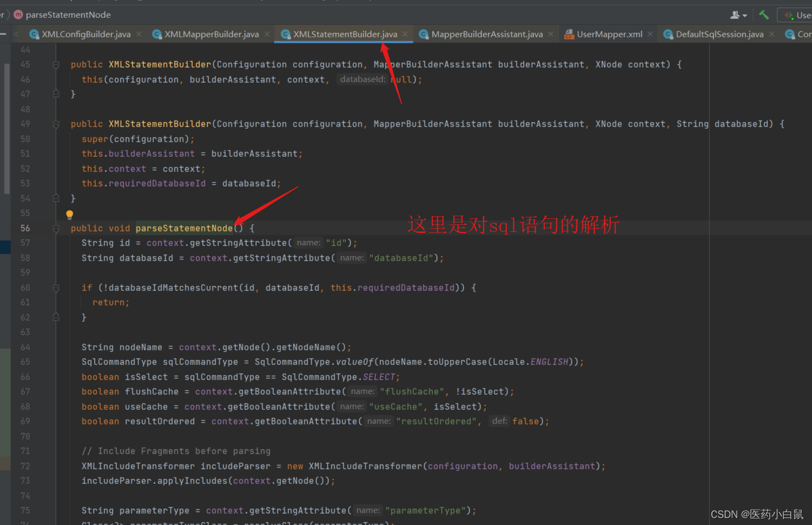812x525 pixels.
Task: Click valueOf on line 65
Action: click(x=355, y=362)
